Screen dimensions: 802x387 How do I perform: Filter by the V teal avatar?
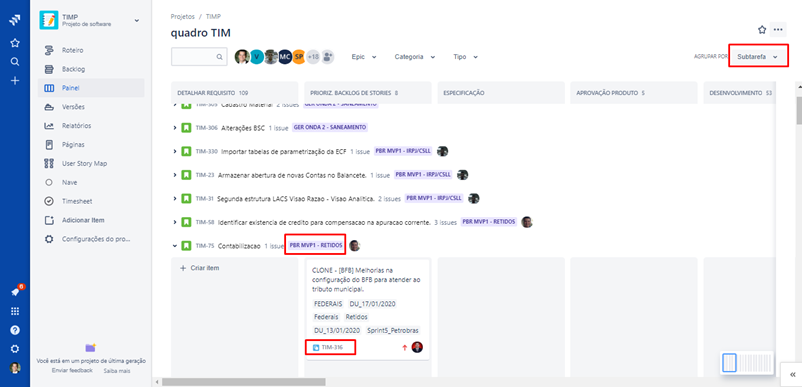(x=257, y=57)
